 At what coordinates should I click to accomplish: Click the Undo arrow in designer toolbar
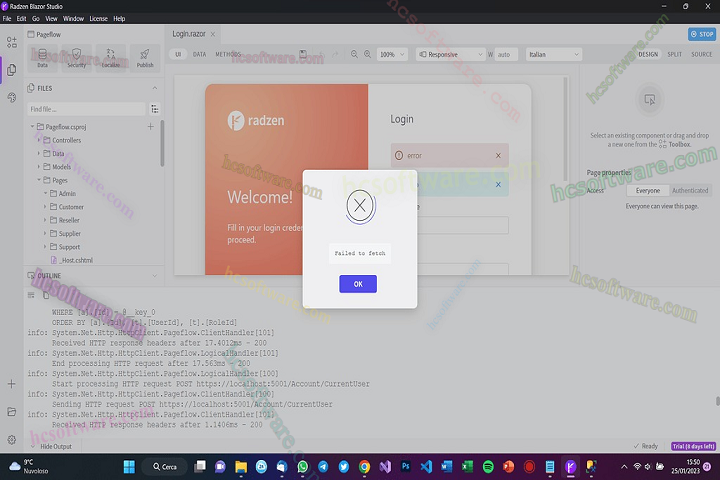point(322,54)
